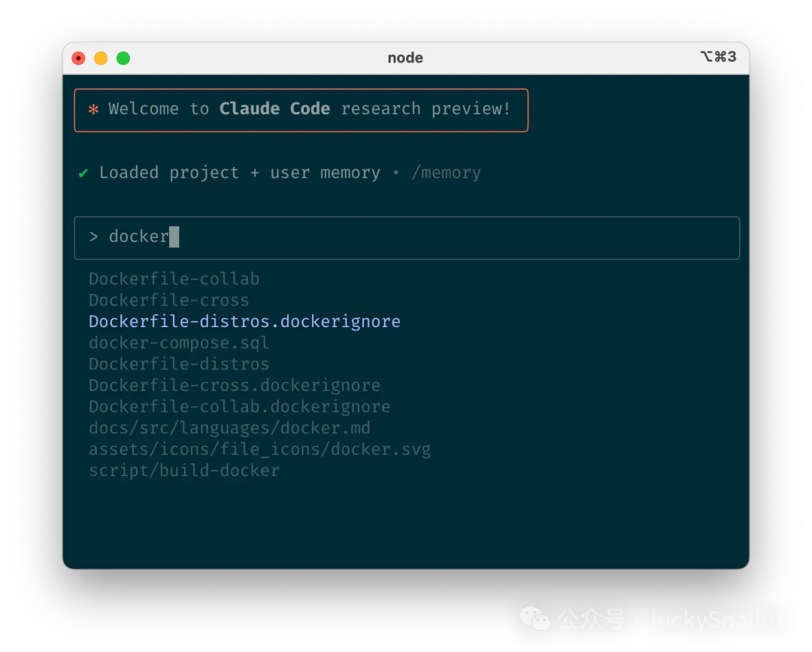The height and width of the screenshot is (652, 812).
Task: Pick the highlighted Dockerfile-distros.dockerignore entry
Action: [244, 322]
